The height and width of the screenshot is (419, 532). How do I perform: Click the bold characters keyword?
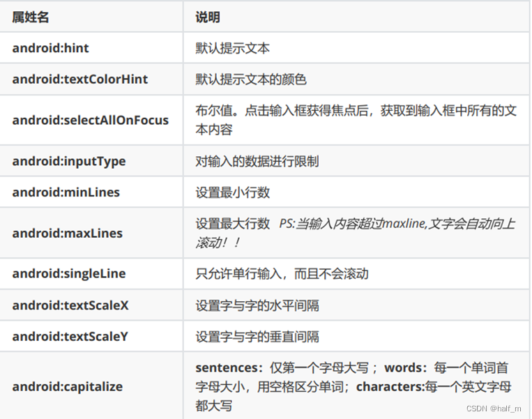389,387
